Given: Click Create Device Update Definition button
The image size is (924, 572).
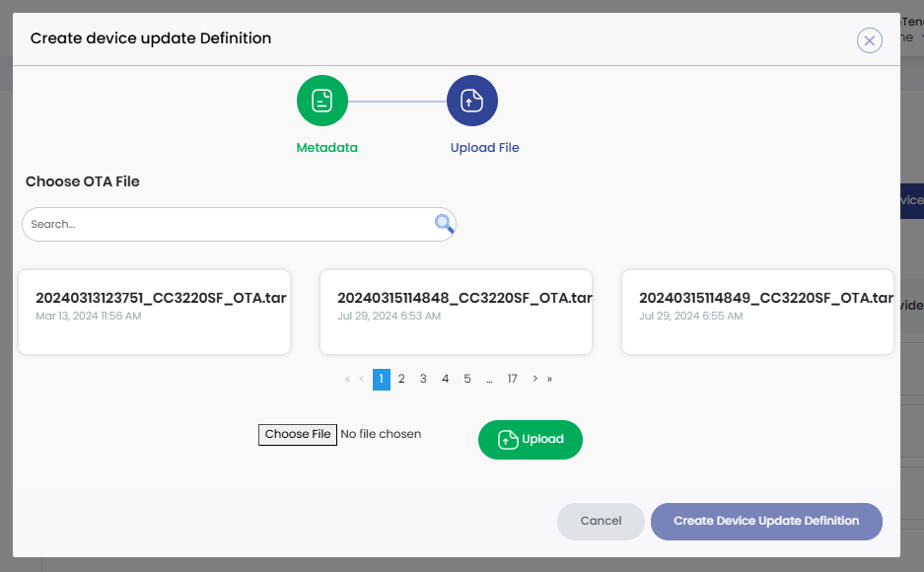Looking at the screenshot, I should [x=766, y=522].
